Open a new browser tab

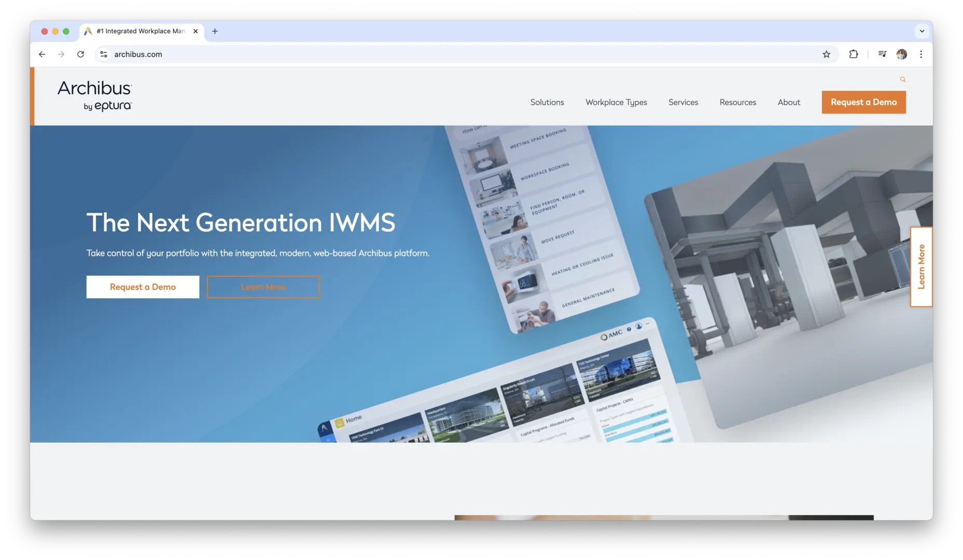coord(215,31)
